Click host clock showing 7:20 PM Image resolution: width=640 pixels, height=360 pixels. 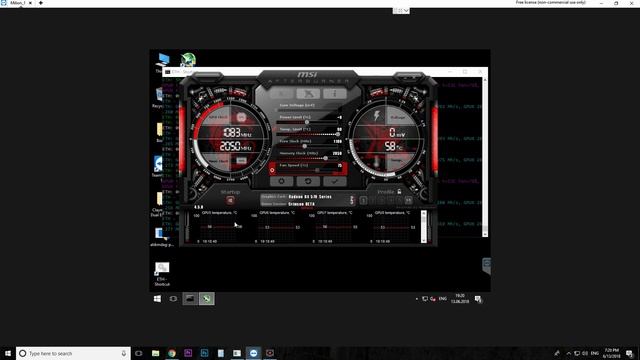click(x=612, y=353)
